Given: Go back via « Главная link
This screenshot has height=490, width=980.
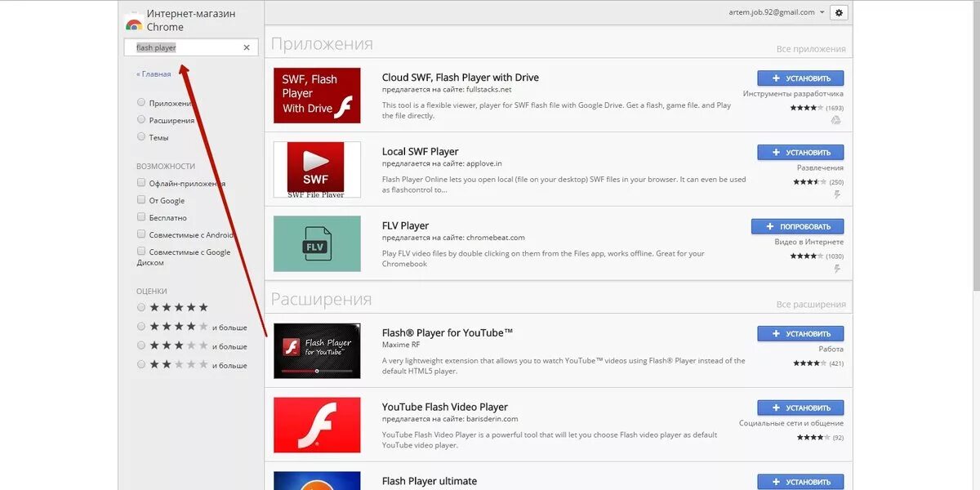Looking at the screenshot, I should click(154, 73).
